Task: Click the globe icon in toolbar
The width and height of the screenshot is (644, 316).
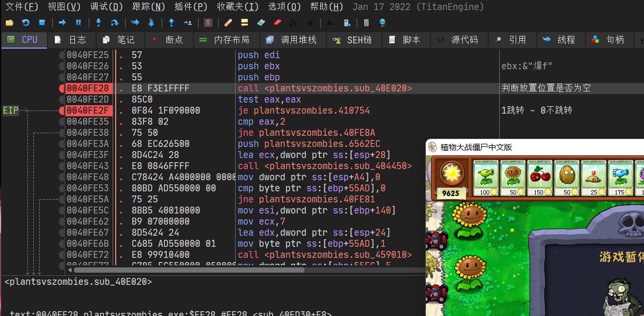Action: [382, 23]
